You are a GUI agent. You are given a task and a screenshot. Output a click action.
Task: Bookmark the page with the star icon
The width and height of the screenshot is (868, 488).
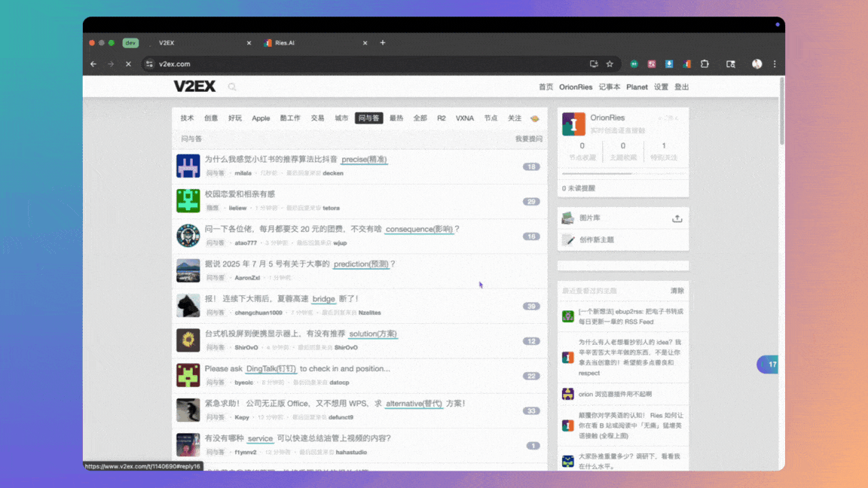(610, 64)
